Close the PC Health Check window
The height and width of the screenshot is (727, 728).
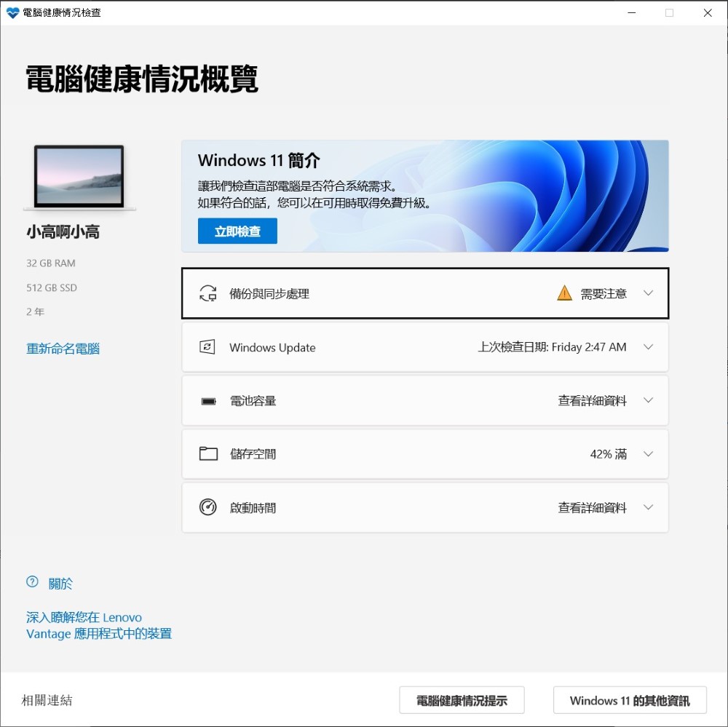(x=708, y=12)
